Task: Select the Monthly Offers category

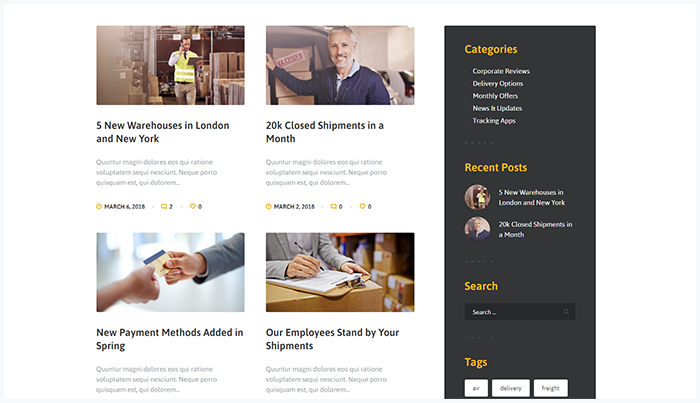Action: tap(495, 96)
